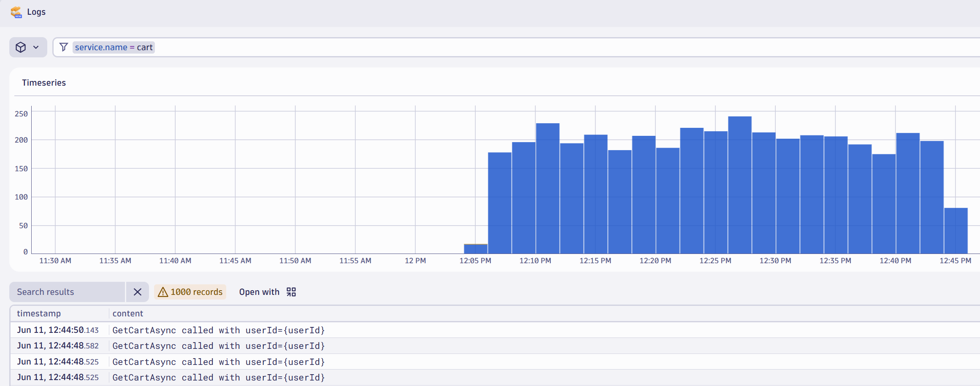Click the Open with apps grid icon
The width and height of the screenshot is (980, 386).
point(291,292)
